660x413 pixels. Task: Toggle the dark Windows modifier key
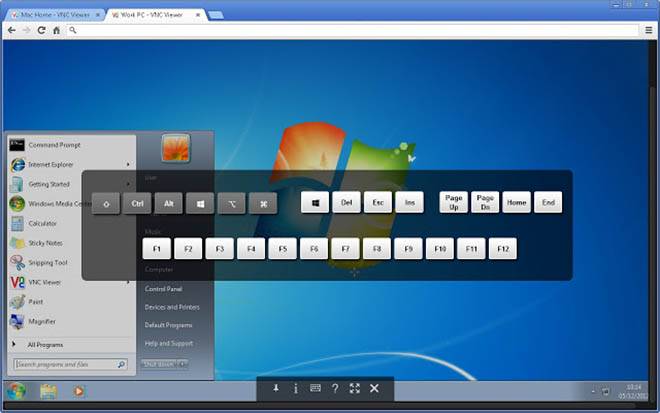200,204
